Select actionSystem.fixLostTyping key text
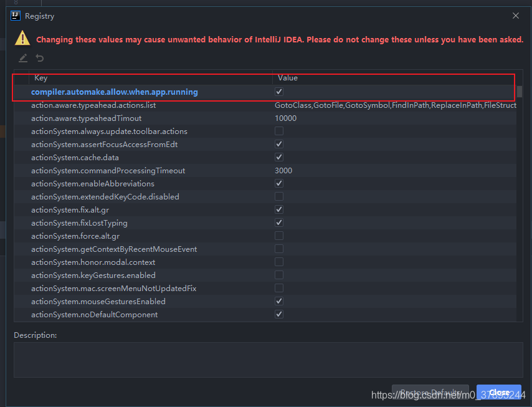Image resolution: width=532 pixels, height=407 pixels. (79, 223)
